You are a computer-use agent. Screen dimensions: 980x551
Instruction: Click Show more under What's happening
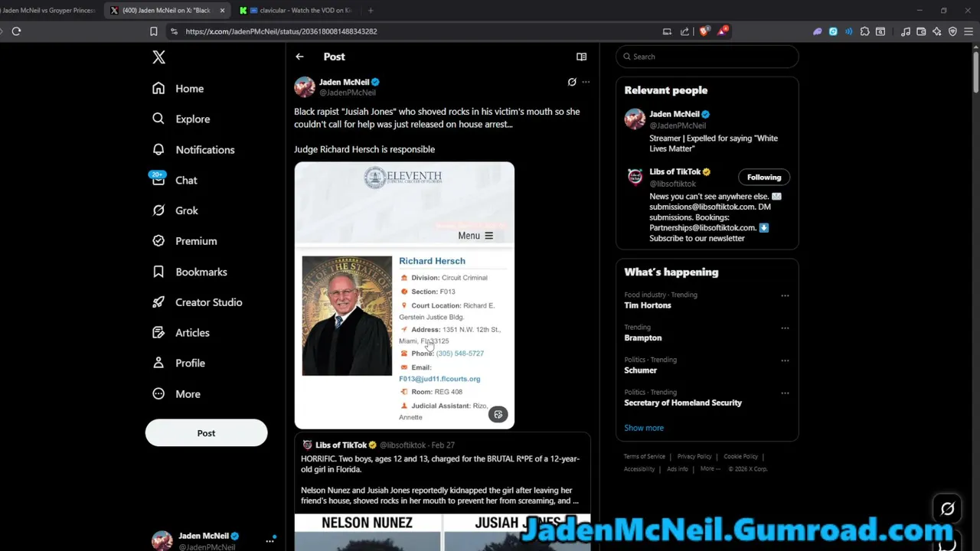coord(644,428)
